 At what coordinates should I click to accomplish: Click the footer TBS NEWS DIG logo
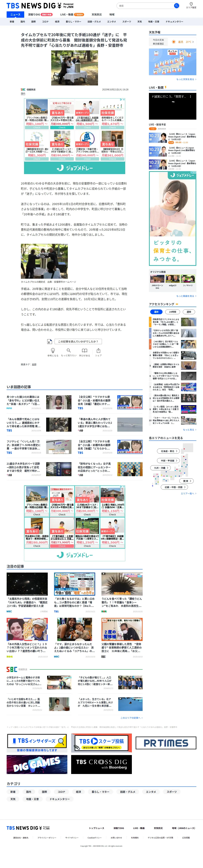click(x=28, y=828)
